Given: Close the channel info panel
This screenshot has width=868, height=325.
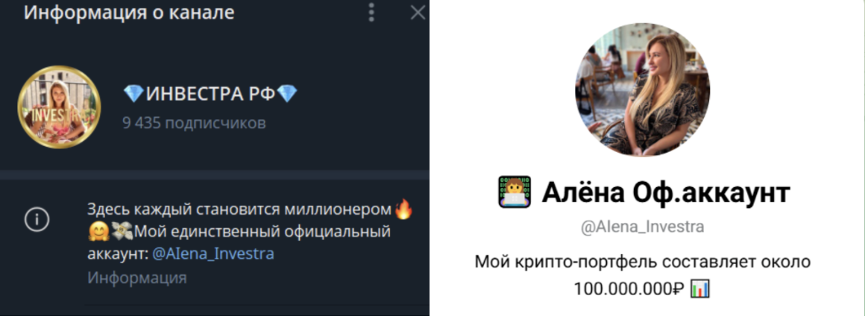Looking at the screenshot, I should [x=418, y=13].
